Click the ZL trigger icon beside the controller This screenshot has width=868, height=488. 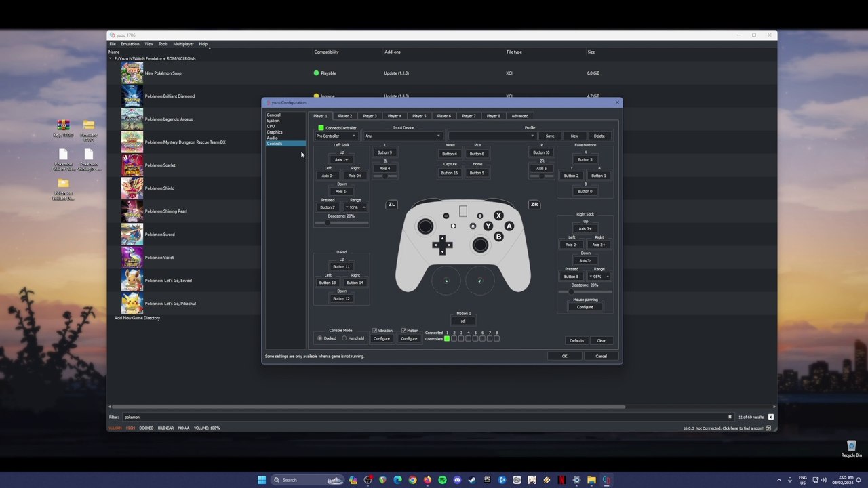pyautogui.click(x=391, y=204)
